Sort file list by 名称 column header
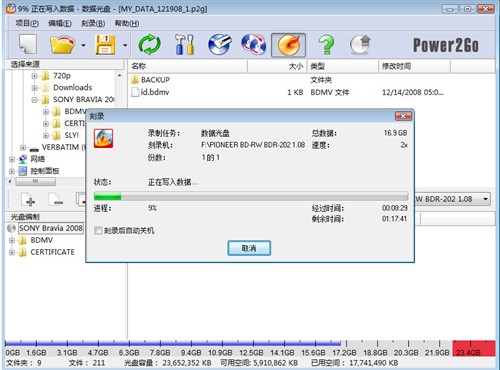Viewport: 500px width, 370px height. click(x=188, y=66)
